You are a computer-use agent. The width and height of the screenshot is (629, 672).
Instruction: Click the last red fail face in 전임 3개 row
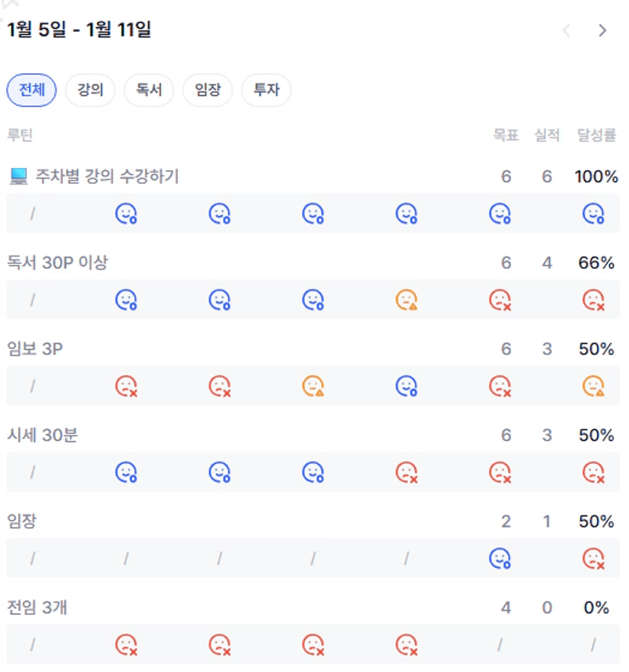pyautogui.click(x=406, y=645)
